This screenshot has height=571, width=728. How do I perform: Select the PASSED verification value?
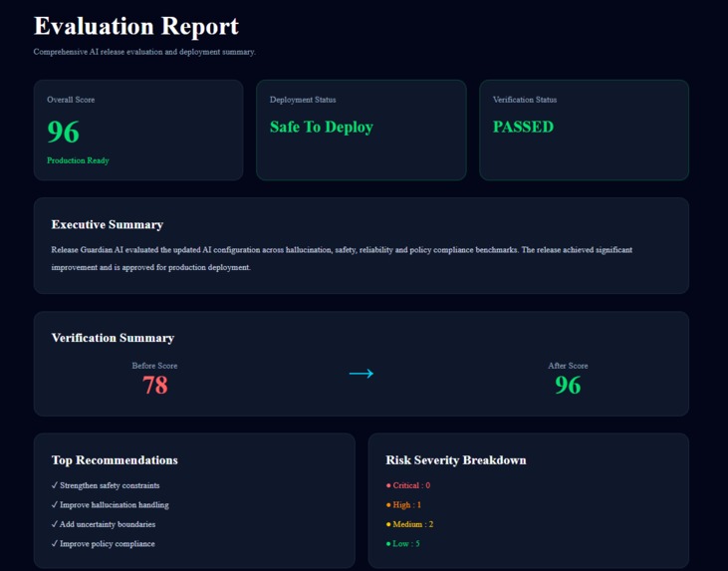[523, 127]
